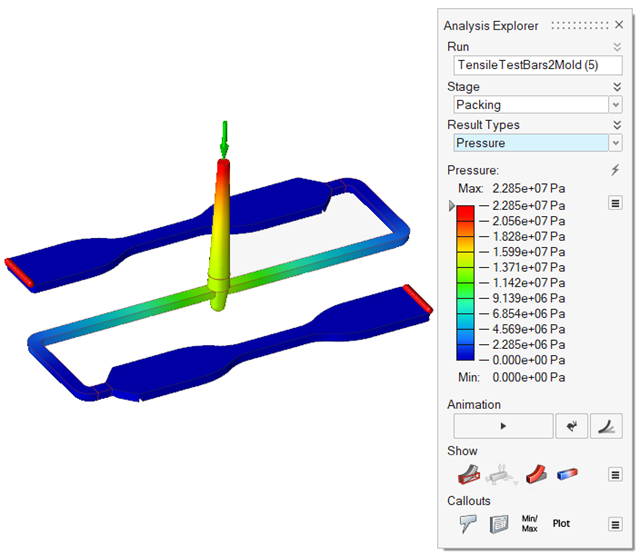Open the Callouts options list menu
The height and width of the screenshot is (555, 640).
pyautogui.click(x=616, y=523)
